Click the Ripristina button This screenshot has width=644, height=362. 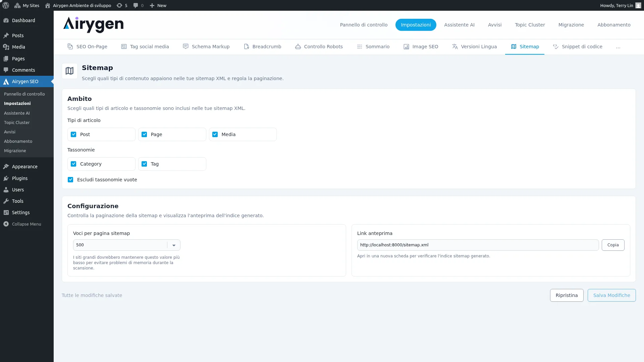click(567, 295)
